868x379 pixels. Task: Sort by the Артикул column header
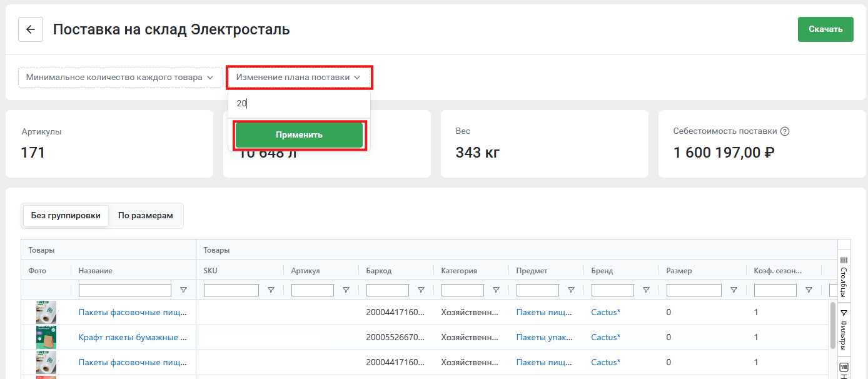click(306, 271)
